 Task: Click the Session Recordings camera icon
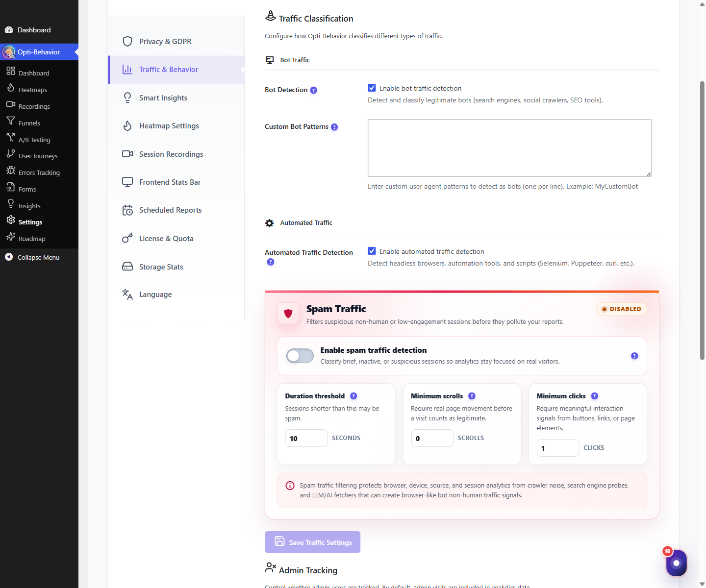(x=127, y=154)
